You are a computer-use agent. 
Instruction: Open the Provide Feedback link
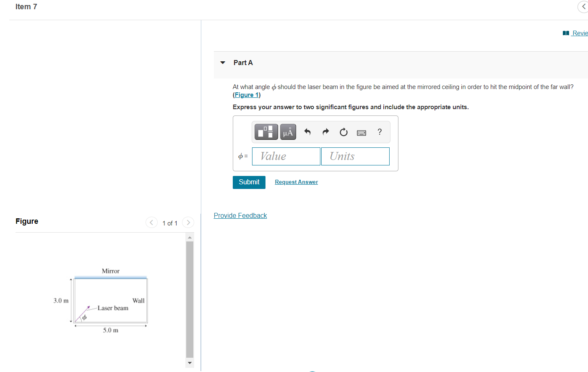click(x=240, y=215)
